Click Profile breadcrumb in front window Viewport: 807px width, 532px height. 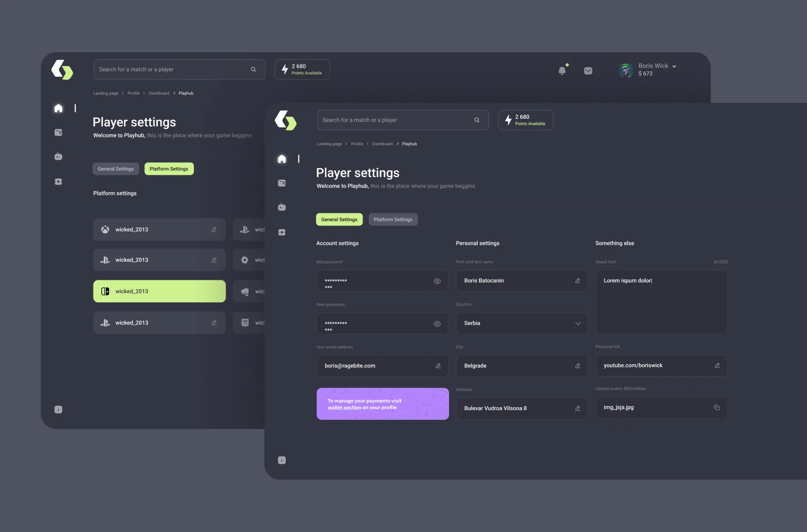click(x=357, y=144)
